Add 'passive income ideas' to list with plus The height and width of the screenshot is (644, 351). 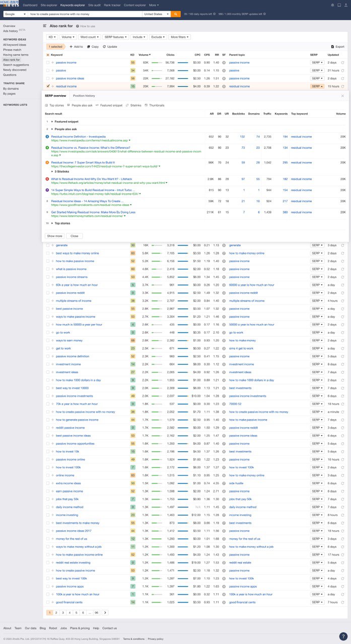tap(52, 78)
